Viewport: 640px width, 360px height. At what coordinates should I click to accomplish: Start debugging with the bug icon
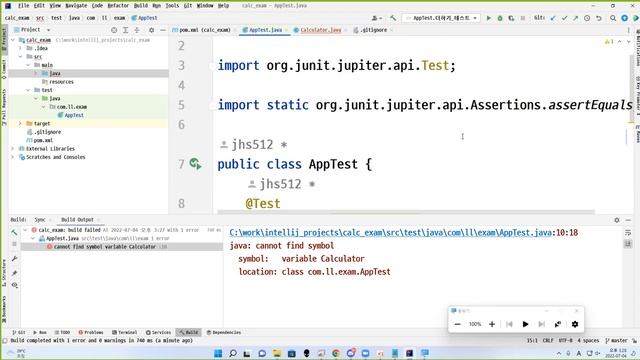(x=500, y=18)
